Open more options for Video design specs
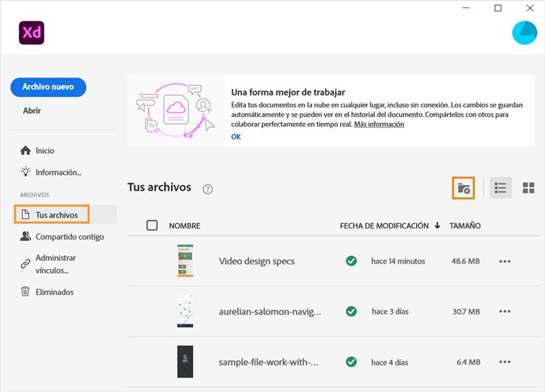Image resolution: width=545 pixels, height=392 pixels. pyautogui.click(x=506, y=262)
